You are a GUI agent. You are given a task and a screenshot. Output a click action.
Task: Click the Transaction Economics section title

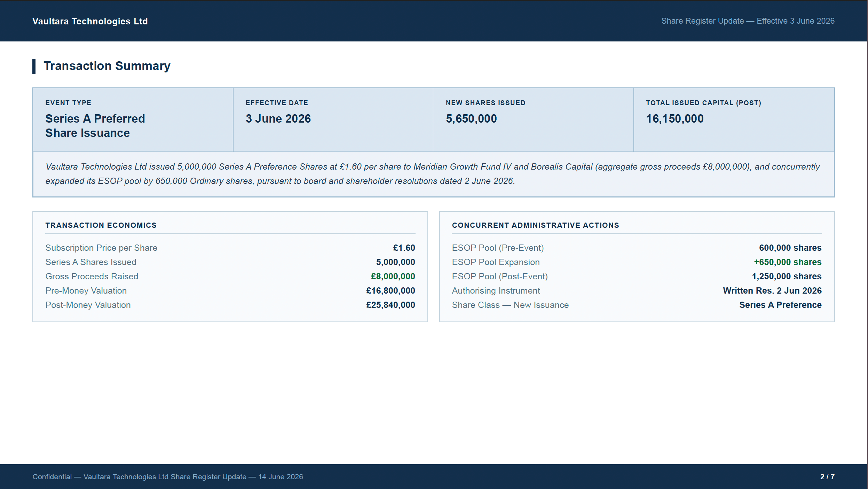click(x=101, y=225)
